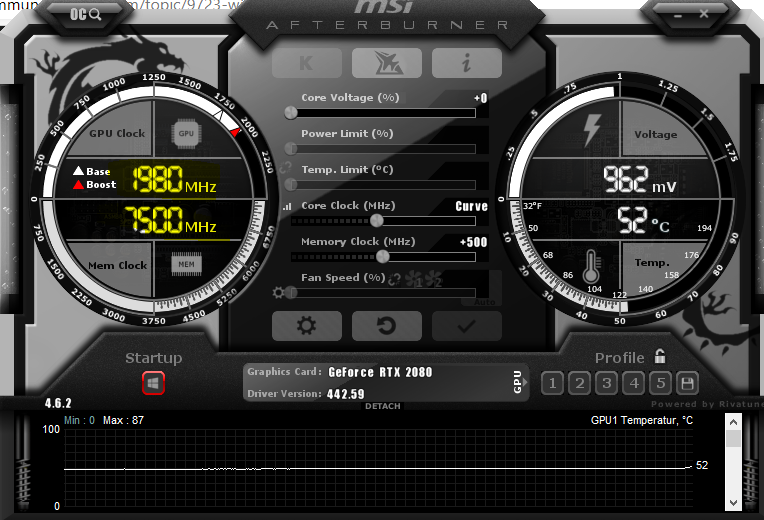Click the Core Voltage +0 value

point(480,98)
